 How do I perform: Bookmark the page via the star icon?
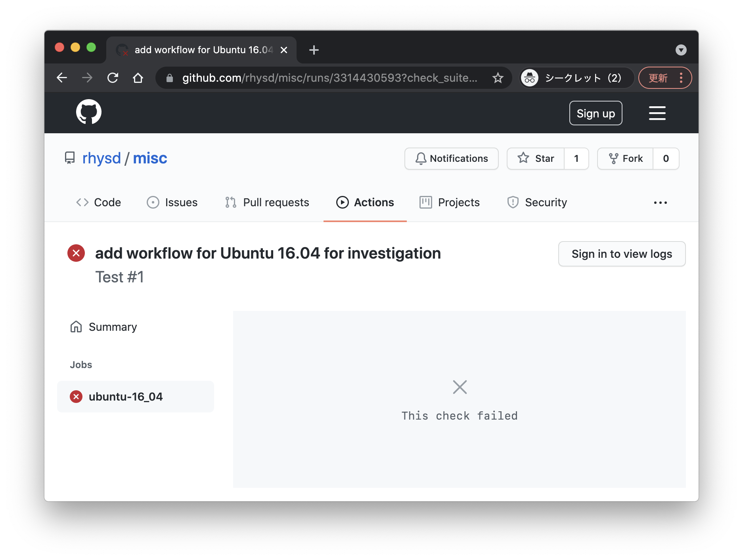click(x=498, y=78)
